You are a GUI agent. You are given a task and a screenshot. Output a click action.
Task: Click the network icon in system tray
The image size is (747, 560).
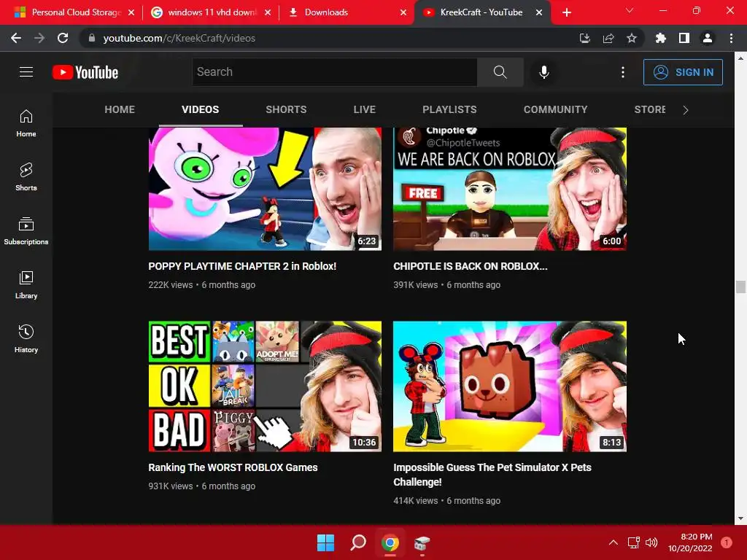click(x=634, y=542)
